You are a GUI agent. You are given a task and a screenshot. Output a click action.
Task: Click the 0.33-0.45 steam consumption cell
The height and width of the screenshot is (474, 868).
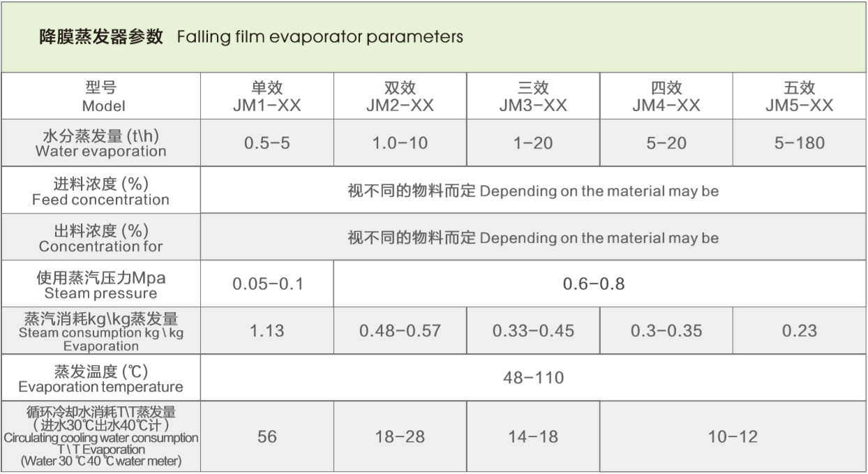coord(533,331)
